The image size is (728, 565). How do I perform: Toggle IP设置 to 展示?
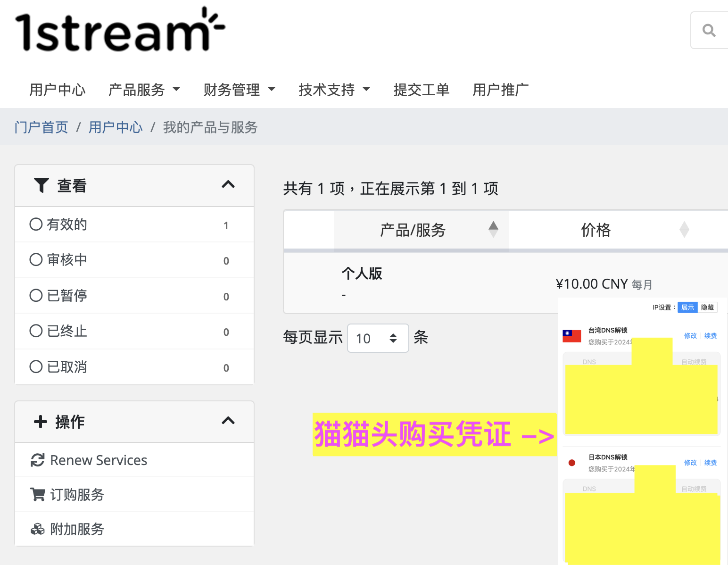coord(687,307)
